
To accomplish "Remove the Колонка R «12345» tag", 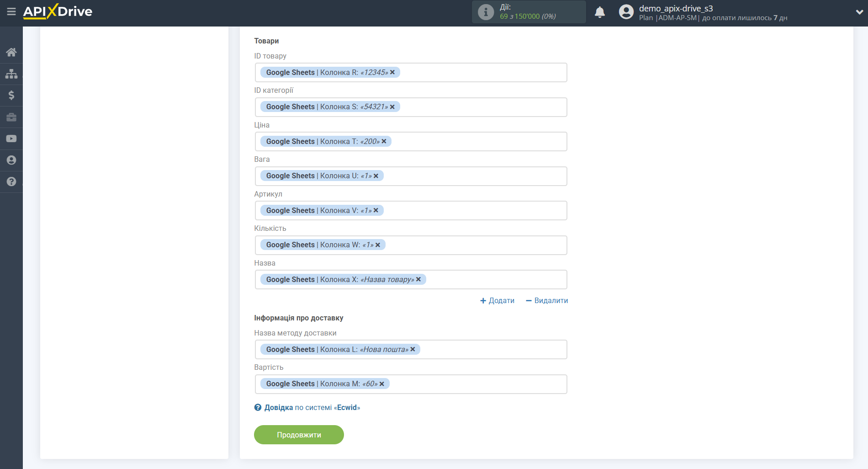I will coord(392,72).
